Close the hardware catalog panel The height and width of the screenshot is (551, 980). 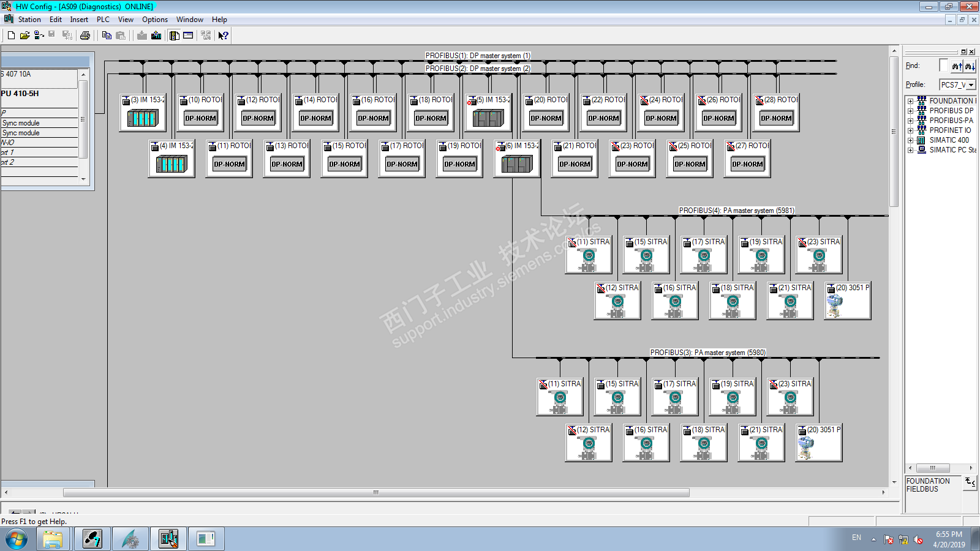971,52
